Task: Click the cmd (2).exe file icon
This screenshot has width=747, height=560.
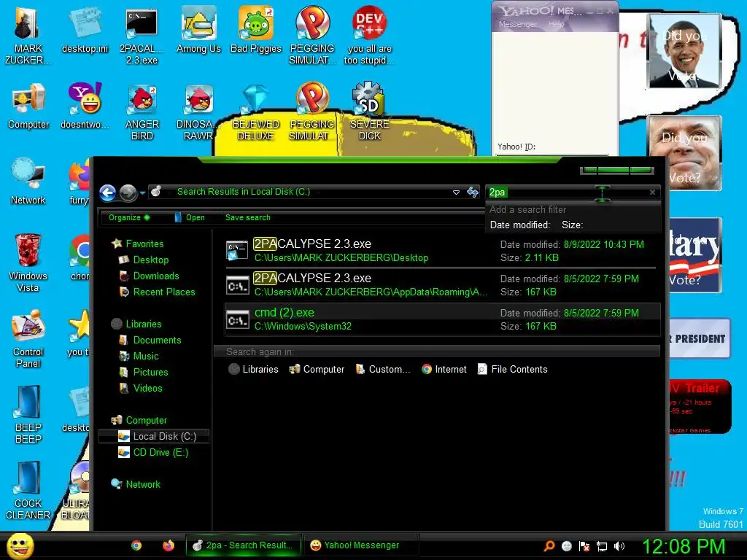Action: (x=237, y=319)
